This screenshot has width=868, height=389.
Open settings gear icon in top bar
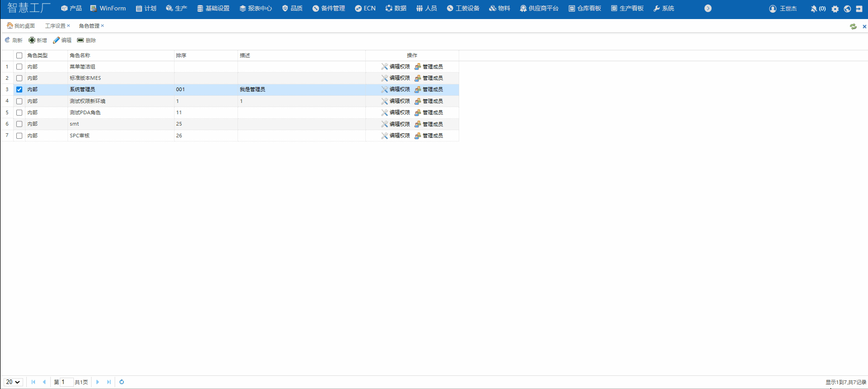click(835, 9)
